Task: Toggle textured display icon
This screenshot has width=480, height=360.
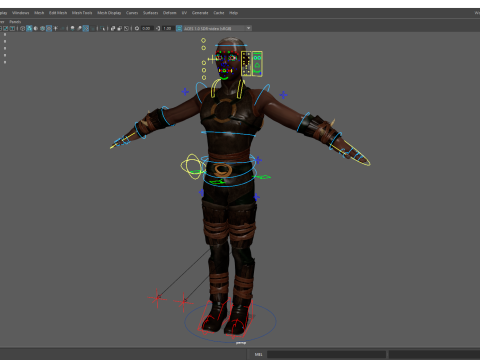Action: tap(49, 28)
